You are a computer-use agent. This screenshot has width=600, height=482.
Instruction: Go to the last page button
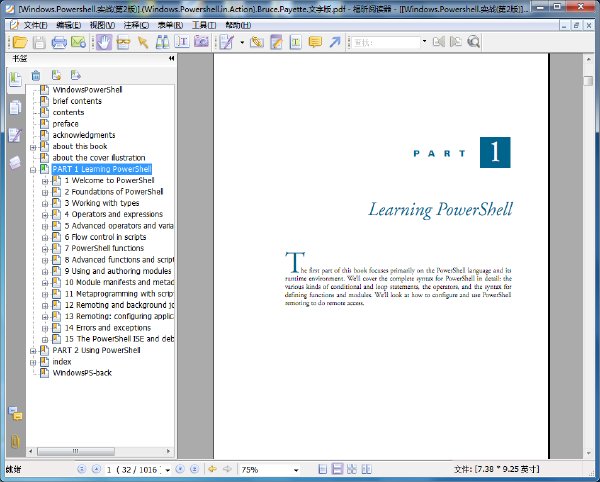[x=195, y=469]
